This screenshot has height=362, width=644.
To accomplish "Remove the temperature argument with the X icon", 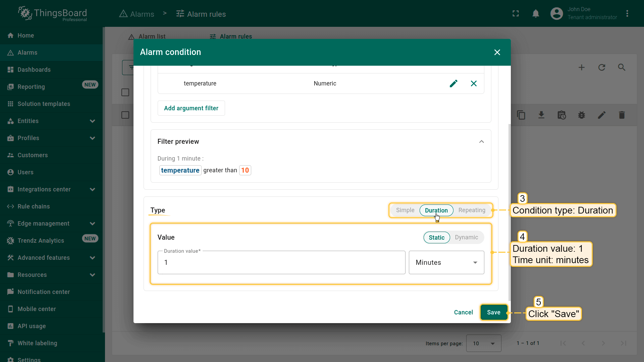I will click(474, 83).
